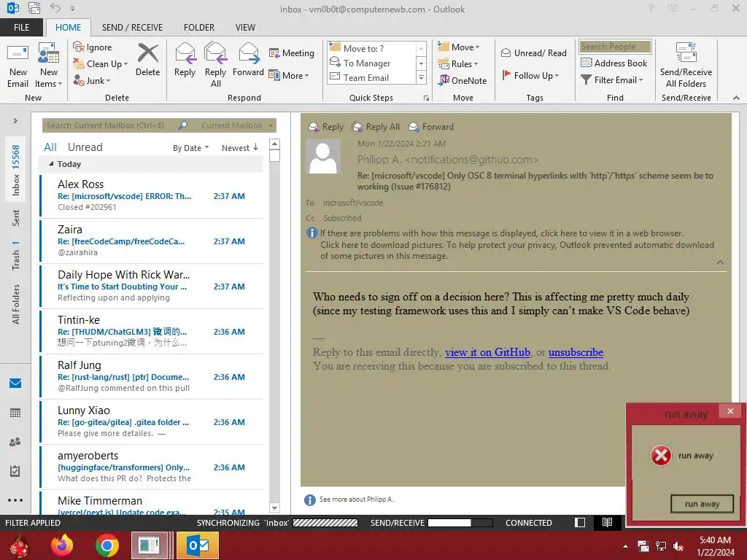The height and width of the screenshot is (560, 747).
Task: Switch to the SEND / RECEIVE tab
Action: (x=132, y=28)
